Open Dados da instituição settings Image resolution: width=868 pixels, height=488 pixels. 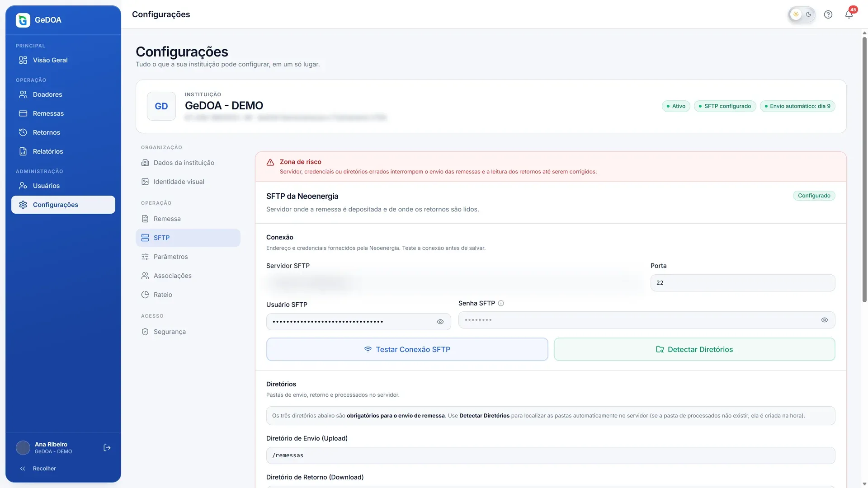point(188,163)
